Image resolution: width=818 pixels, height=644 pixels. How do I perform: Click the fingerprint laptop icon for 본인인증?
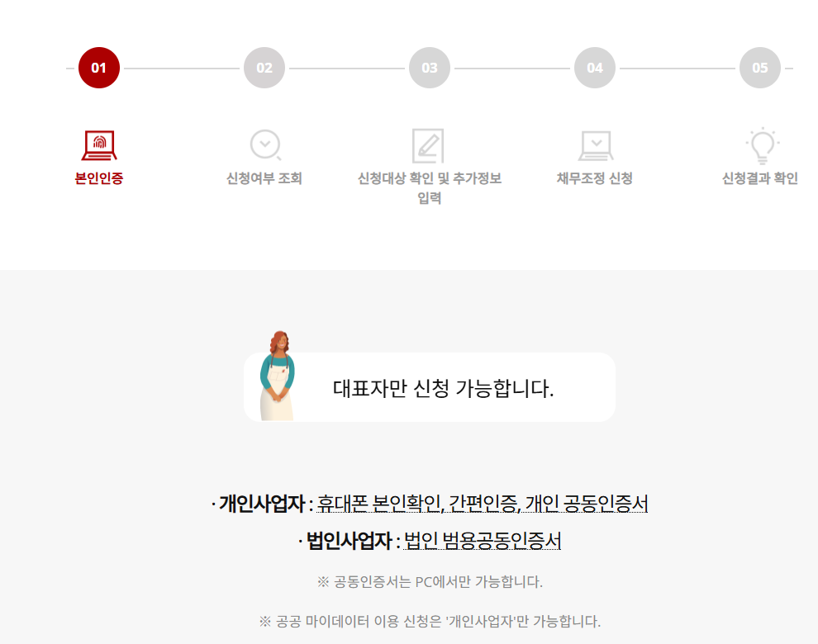(x=99, y=145)
